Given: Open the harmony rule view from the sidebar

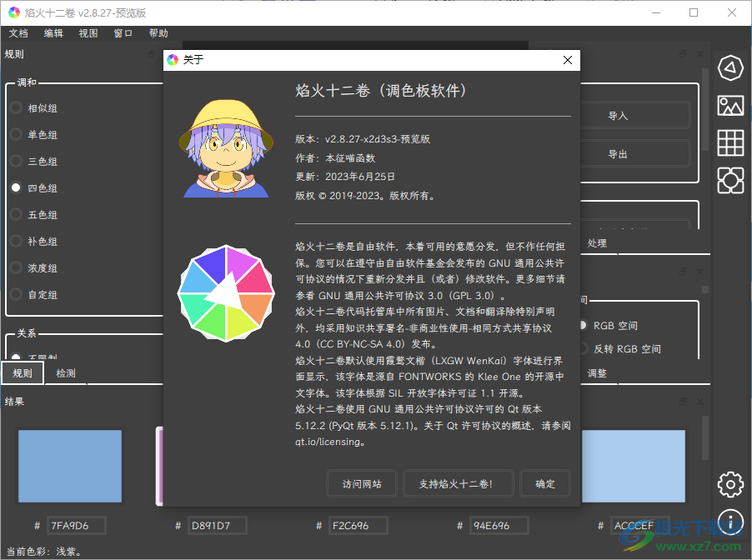Looking at the screenshot, I should (729, 68).
